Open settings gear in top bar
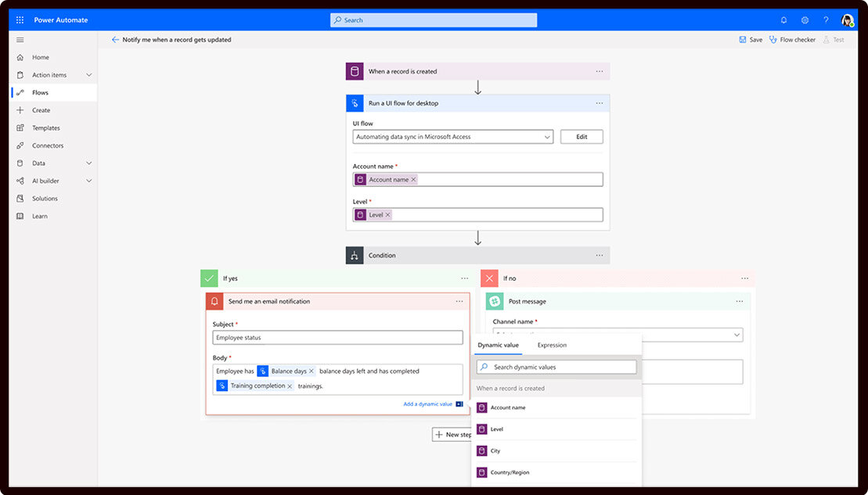 [805, 20]
